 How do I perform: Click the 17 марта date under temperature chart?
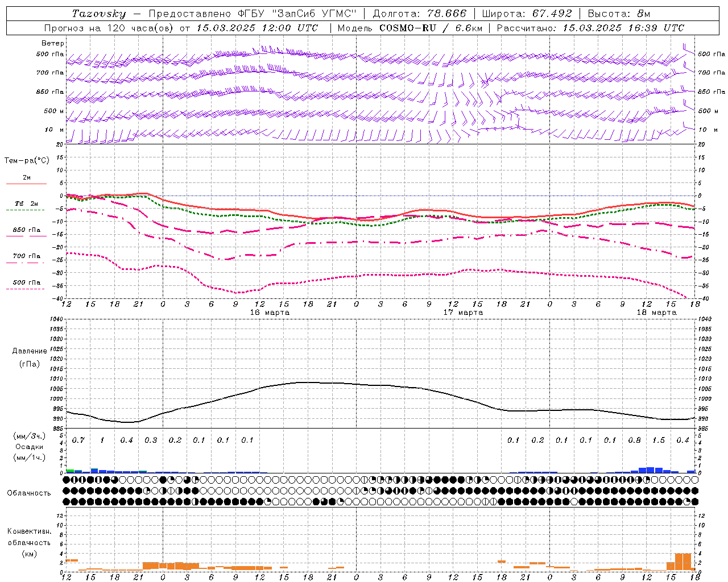[x=463, y=312]
